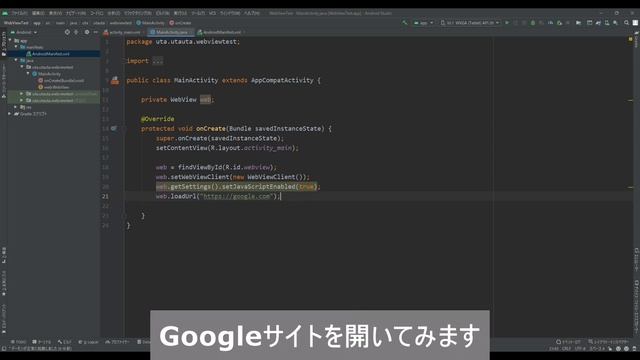The height and width of the screenshot is (360, 640).
Task: Open the 編集 (Edit) menu
Action: pos(38,13)
